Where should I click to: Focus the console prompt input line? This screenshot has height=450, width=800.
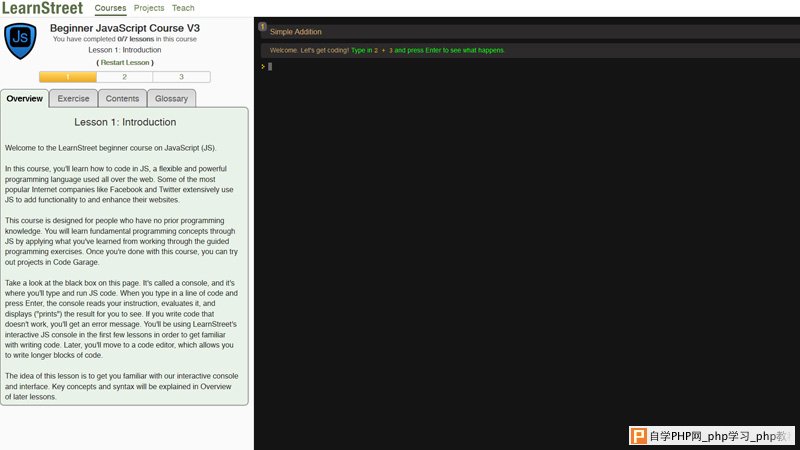click(x=530, y=66)
